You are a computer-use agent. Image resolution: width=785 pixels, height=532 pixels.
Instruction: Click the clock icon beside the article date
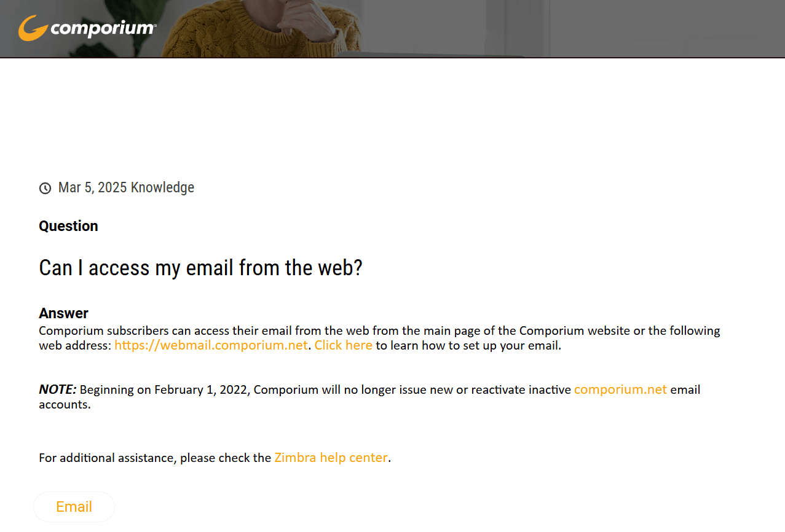tap(44, 187)
